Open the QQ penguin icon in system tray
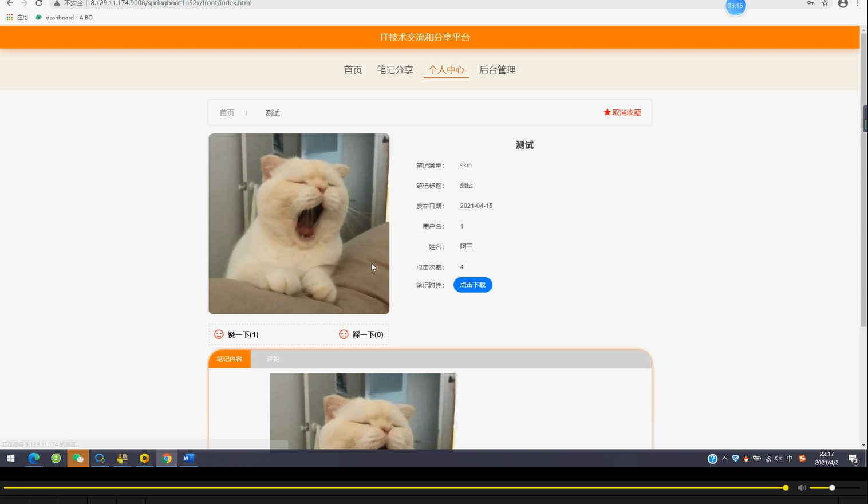This screenshot has height=504, width=868. [745, 458]
